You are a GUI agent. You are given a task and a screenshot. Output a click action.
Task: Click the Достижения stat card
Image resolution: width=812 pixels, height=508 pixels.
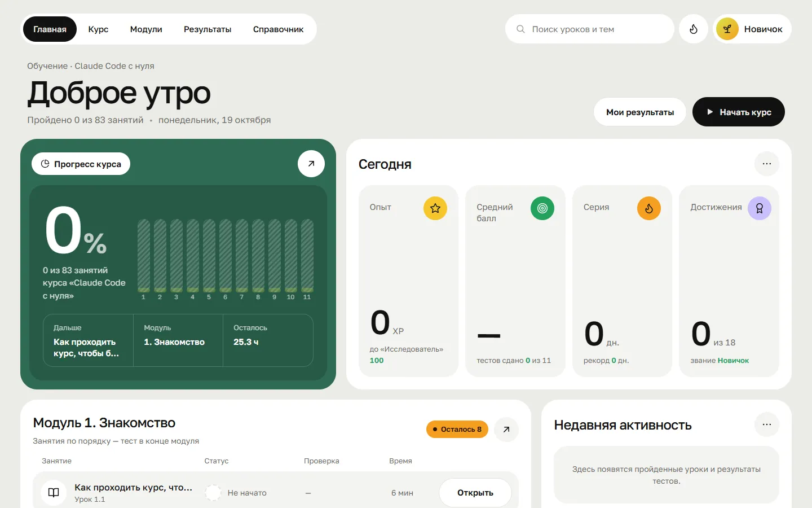(729, 281)
